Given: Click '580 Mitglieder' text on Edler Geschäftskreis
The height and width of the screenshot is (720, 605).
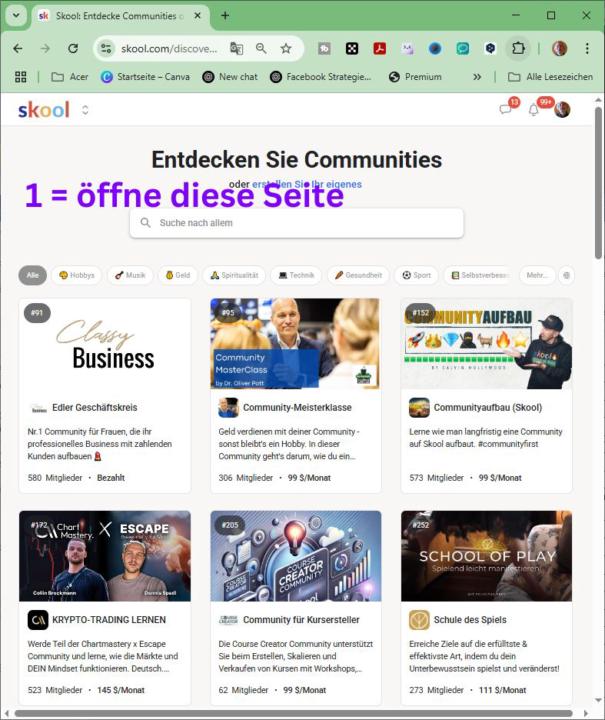Looking at the screenshot, I should 55,478.
